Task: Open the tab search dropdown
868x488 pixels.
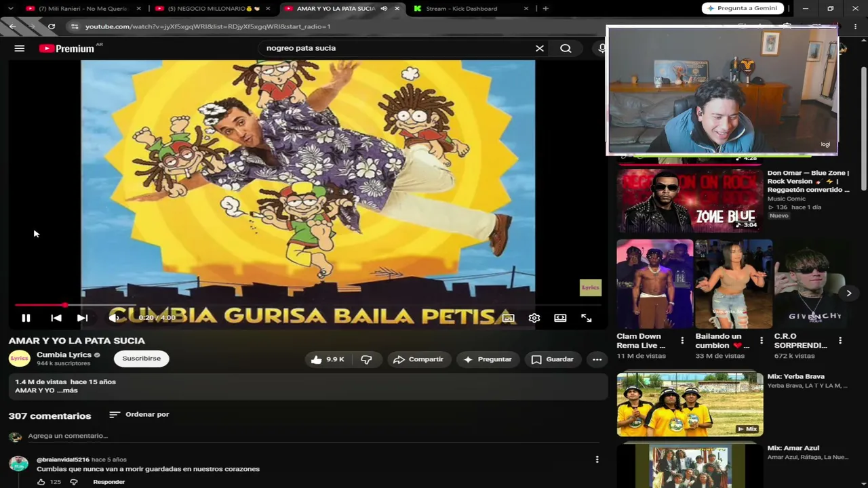Action: (x=9, y=9)
